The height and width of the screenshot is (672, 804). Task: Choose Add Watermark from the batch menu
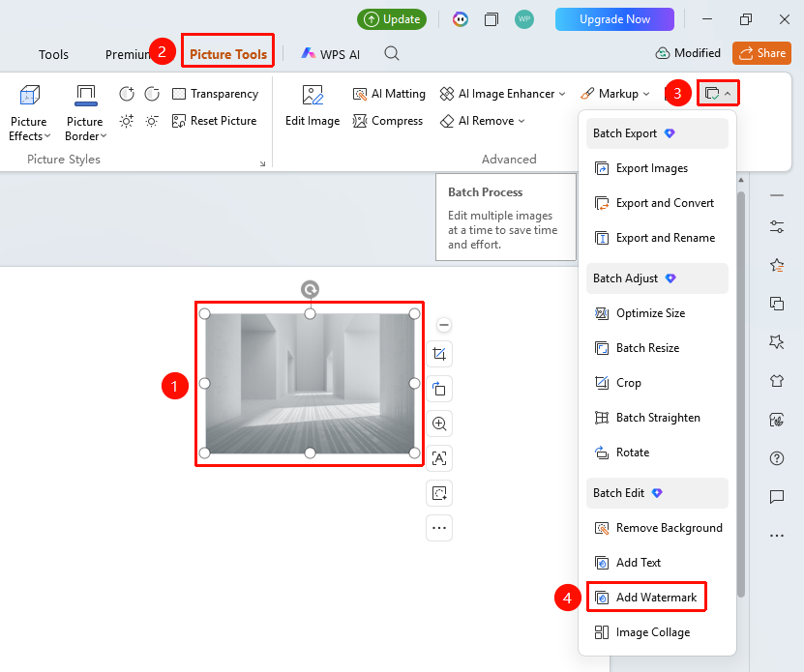click(646, 598)
